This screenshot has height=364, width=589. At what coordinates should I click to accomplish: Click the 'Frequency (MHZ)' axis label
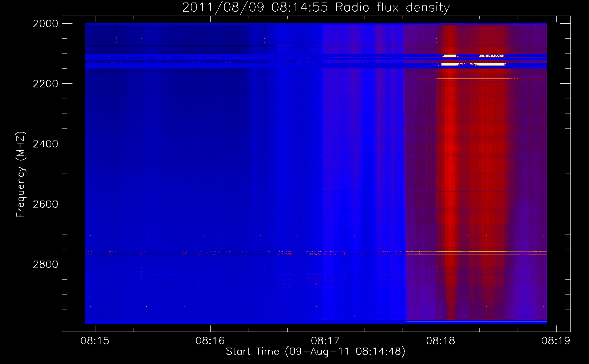pyautogui.click(x=21, y=175)
